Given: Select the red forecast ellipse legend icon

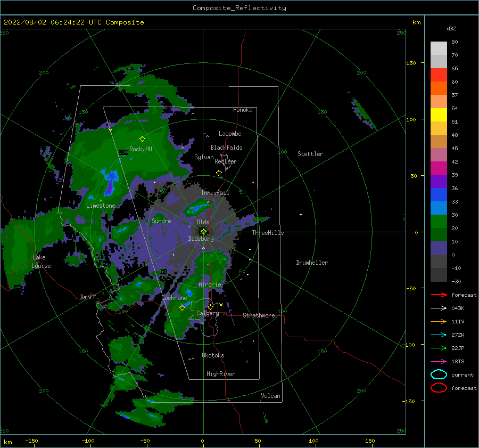Looking at the screenshot, I should (439, 388).
